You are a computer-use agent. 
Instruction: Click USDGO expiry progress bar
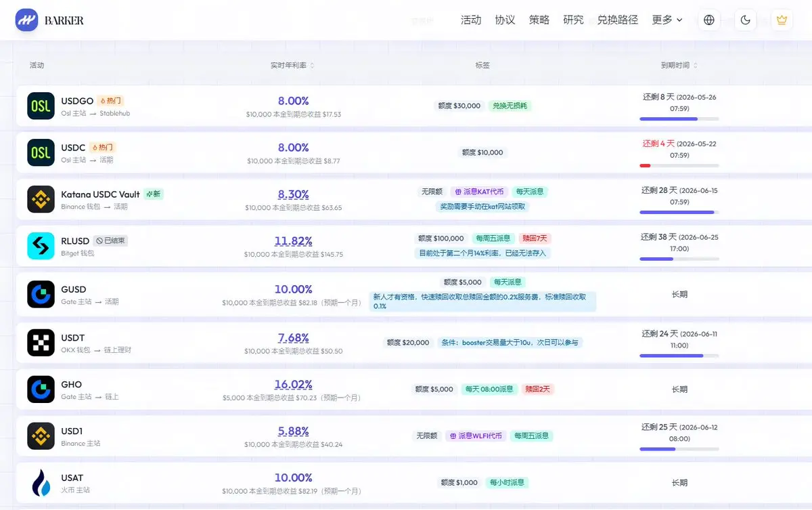point(679,119)
